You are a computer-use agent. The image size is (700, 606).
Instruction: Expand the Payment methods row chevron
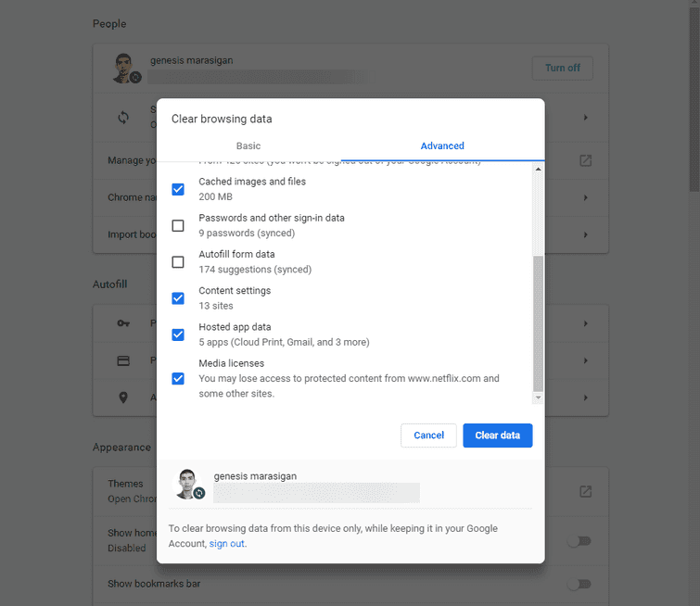coord(585,360)
